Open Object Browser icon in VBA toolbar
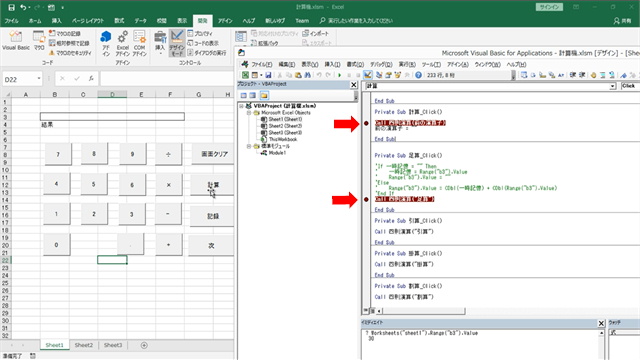 pos(397,75)
